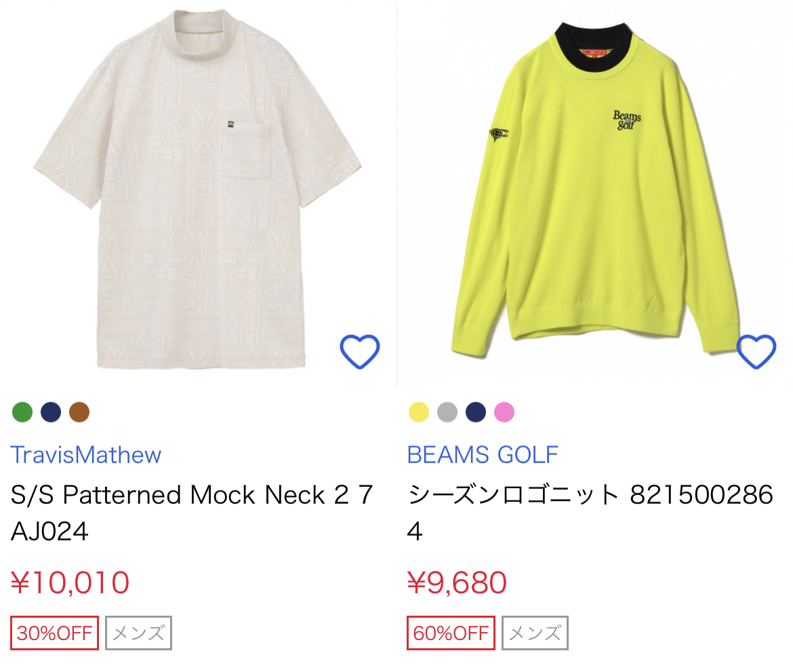Click the ¥10,010 price

click(70, 582)
